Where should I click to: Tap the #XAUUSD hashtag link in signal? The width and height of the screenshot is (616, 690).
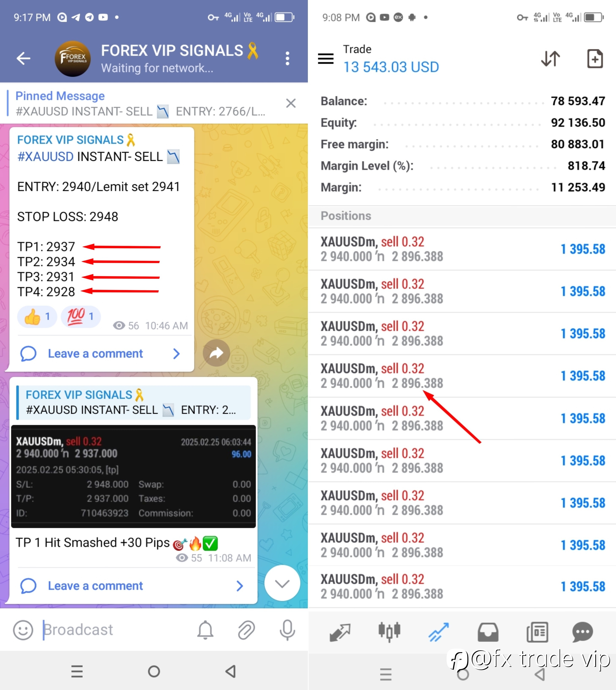45,157
